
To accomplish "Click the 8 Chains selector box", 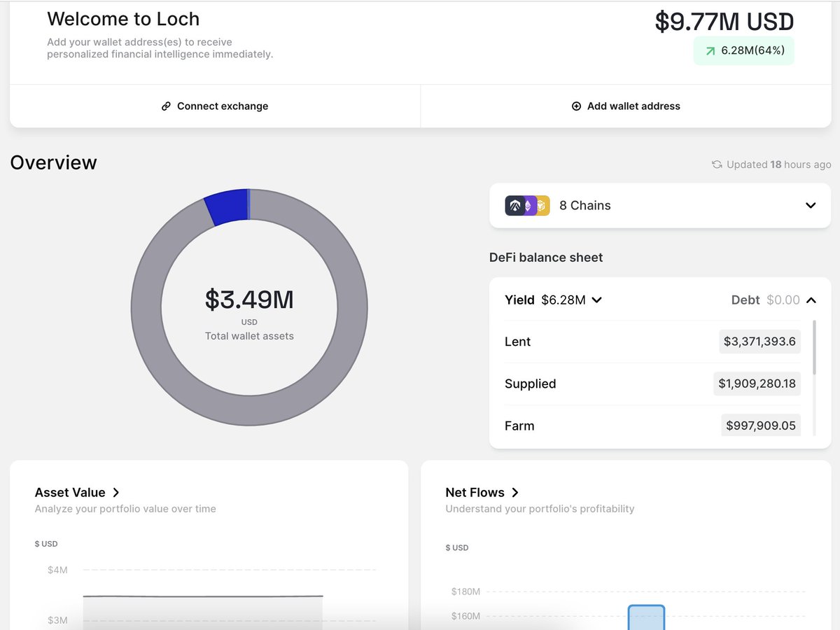I will [x=660, y=205].
